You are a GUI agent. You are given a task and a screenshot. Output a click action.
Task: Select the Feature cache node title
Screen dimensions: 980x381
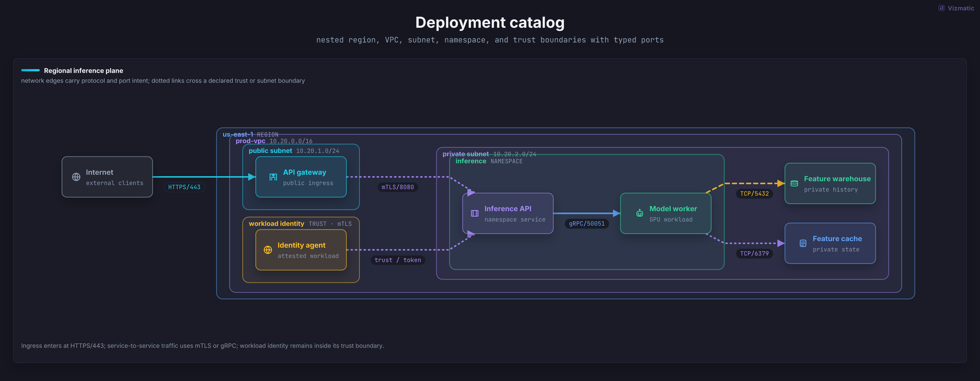[837, 239]
